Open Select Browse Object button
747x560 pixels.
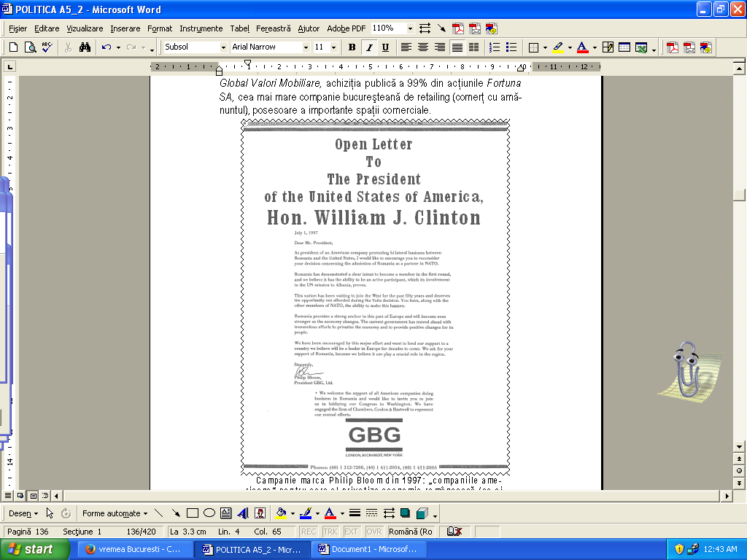pos(739,471)
